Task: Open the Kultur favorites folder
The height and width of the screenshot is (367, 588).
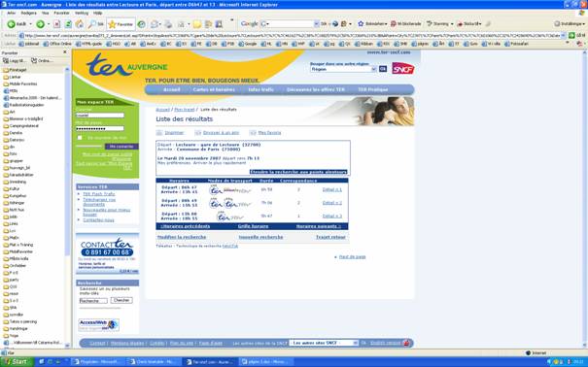Action: (x=15, y=188)
